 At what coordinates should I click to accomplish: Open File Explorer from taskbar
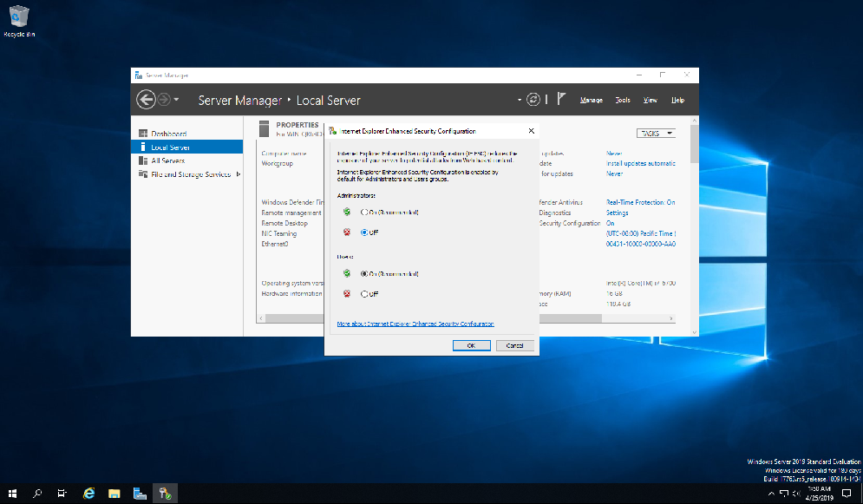pyautogui.click(x=114, y=494)
